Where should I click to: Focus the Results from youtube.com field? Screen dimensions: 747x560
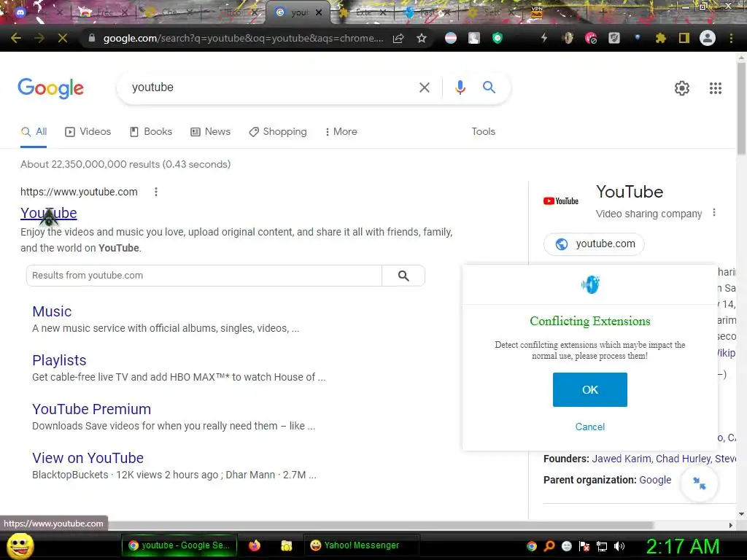tap(204, 276)
